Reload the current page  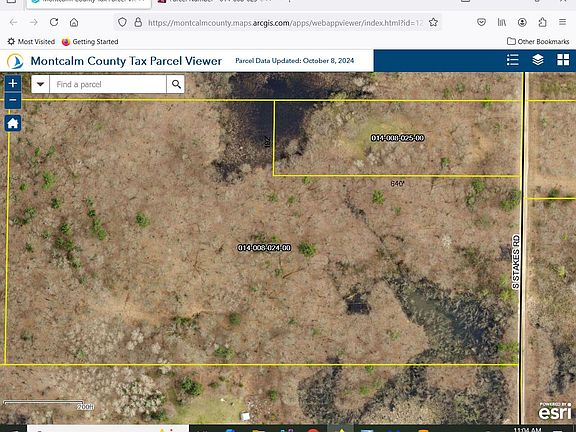pyautogui.click(x=54, y=22)
